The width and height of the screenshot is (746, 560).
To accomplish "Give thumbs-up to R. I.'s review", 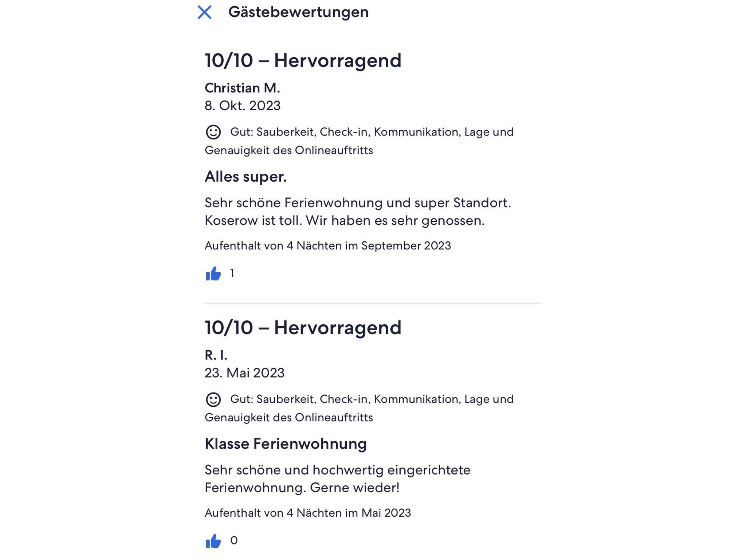I will click(213, 541).
